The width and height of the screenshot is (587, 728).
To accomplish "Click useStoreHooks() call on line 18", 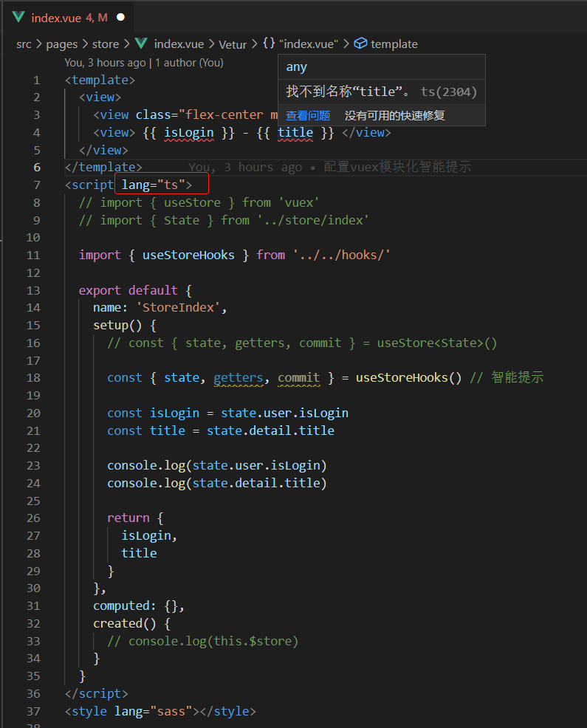I will click(x=408, y=378).
